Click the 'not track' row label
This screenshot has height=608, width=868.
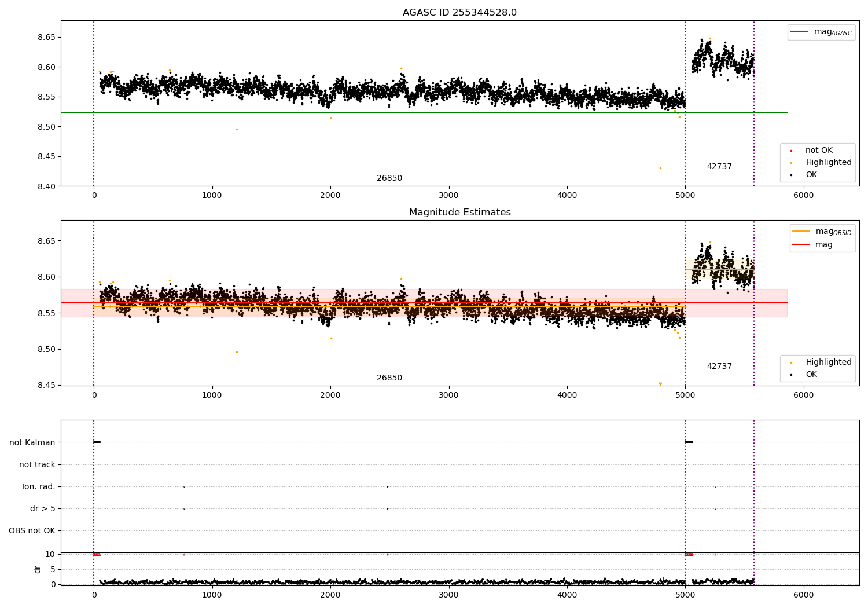point(37,465)
